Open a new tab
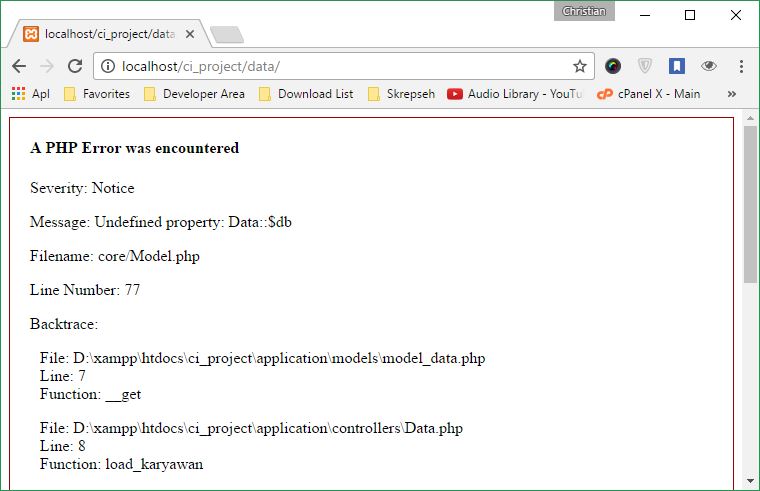Image resolution: width=760 pixels, height=491 pixels. (227, 35)
